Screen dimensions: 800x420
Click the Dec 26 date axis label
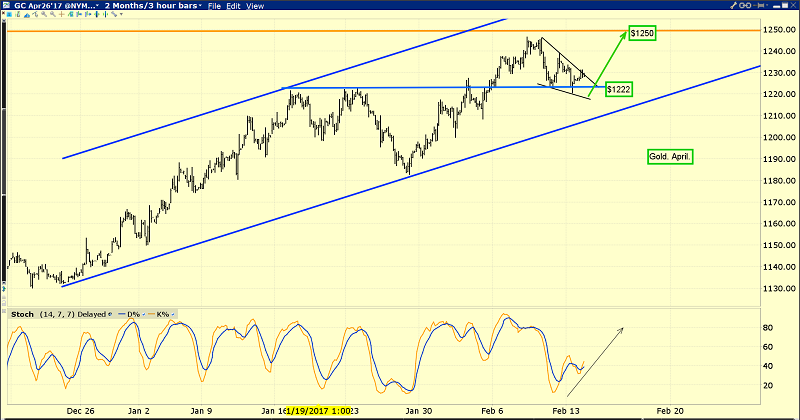81,411
